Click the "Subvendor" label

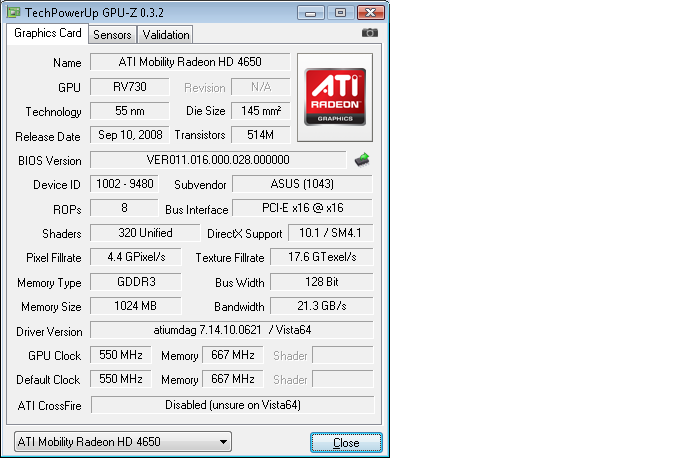point(200,185)
